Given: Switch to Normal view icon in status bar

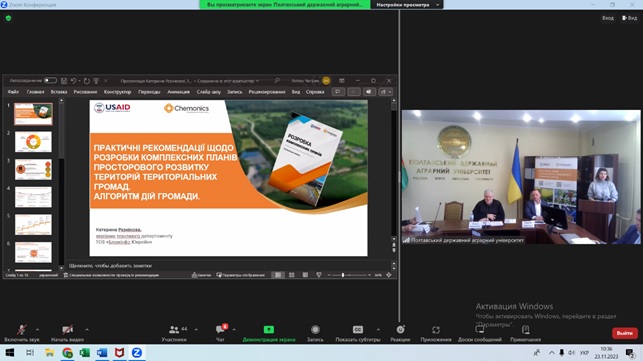Looking at the screenshot, I should point(278,275).
